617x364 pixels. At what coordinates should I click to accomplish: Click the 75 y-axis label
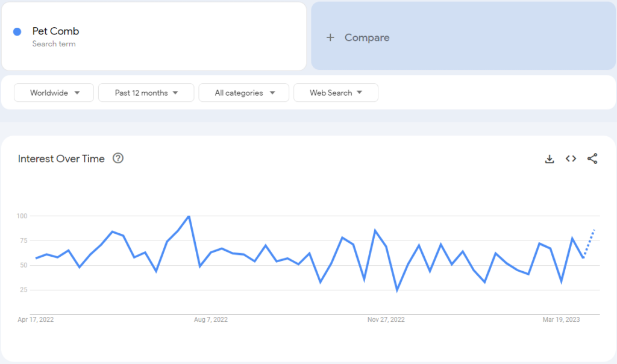point(23,240)
